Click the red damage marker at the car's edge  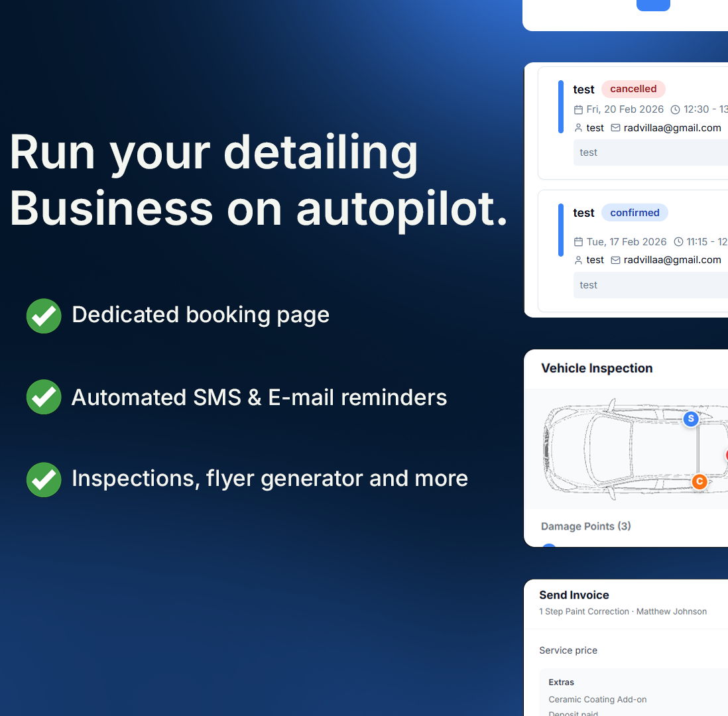pos(725,455)
